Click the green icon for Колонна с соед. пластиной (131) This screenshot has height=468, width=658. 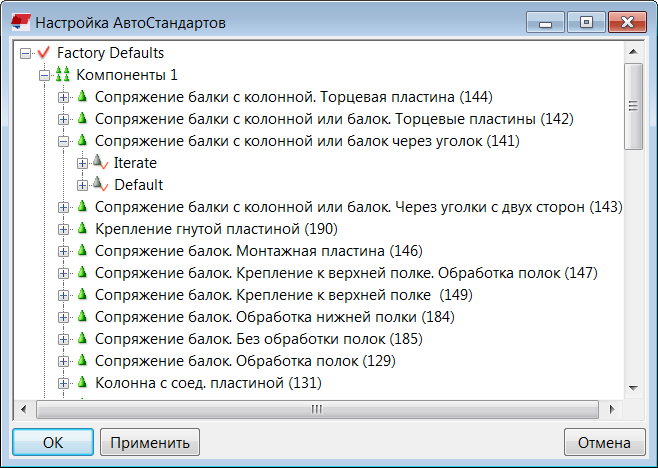tap(81, 383)
